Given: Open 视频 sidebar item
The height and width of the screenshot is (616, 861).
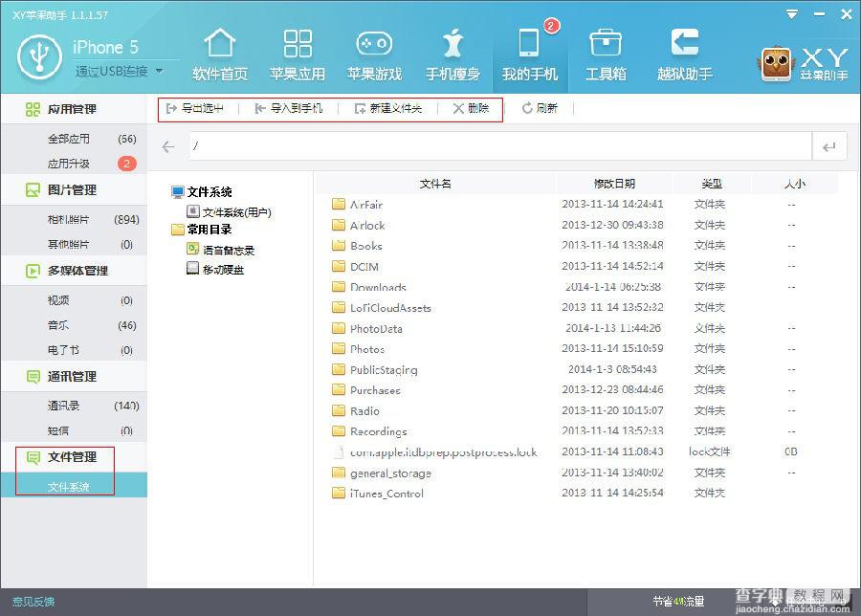Looking at the screenshot, I should [74, 300].
